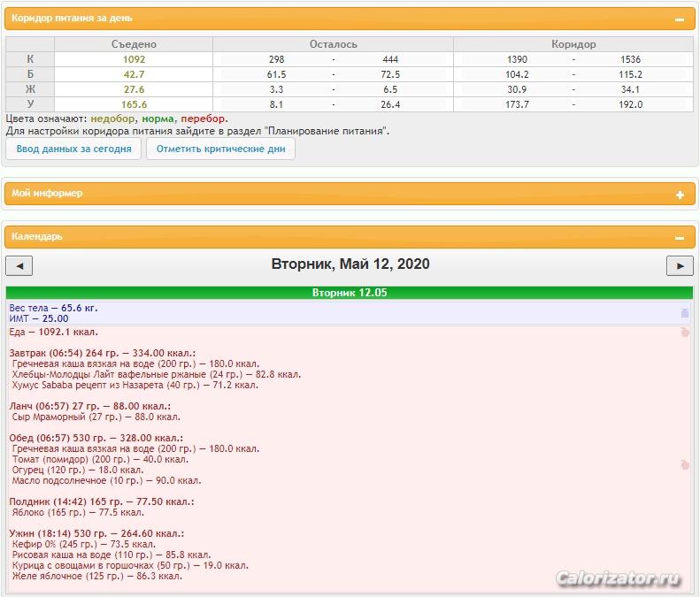Click the Коридор питания за день header
Screen dimensions: 700x597
coord(72,19)
